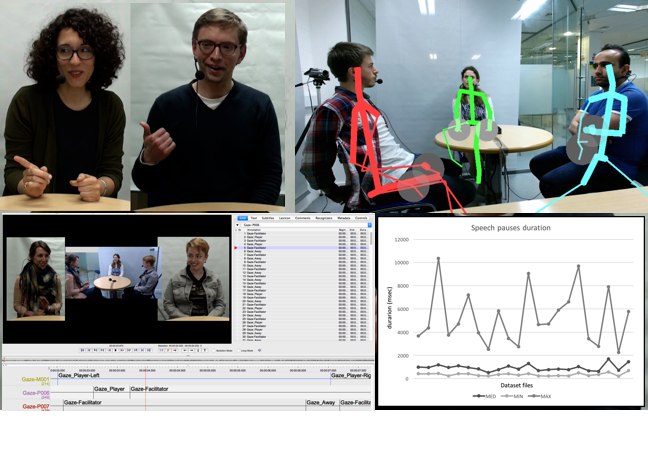Open the Lexicon tab
The width and height of the screenshot is (648, 473).
coord(284,218)
